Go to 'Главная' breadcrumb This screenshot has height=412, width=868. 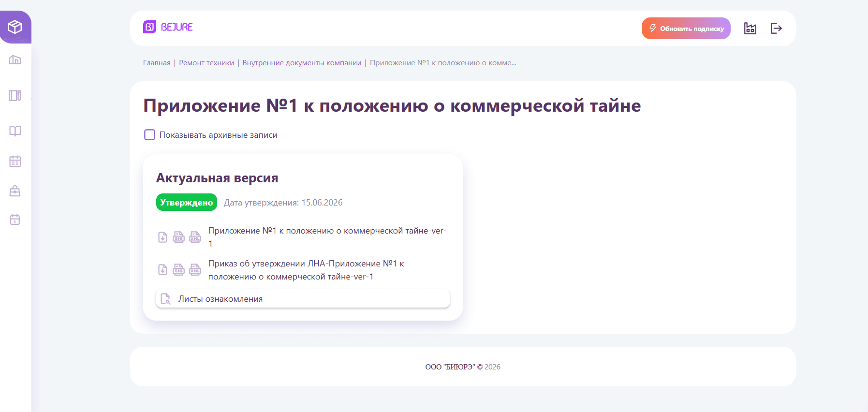click(x=157, y=63)
